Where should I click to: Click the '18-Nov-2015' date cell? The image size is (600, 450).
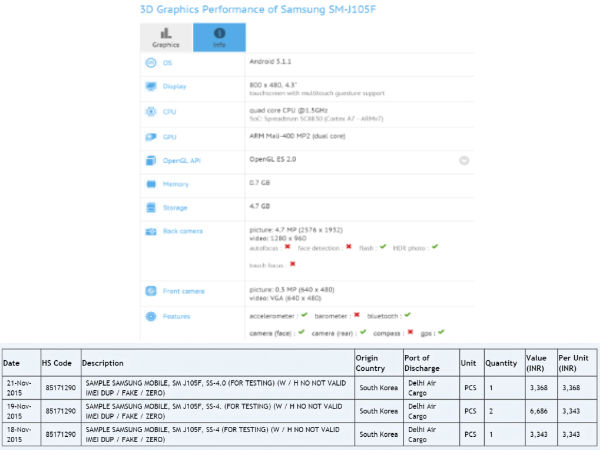pos(19,435)
